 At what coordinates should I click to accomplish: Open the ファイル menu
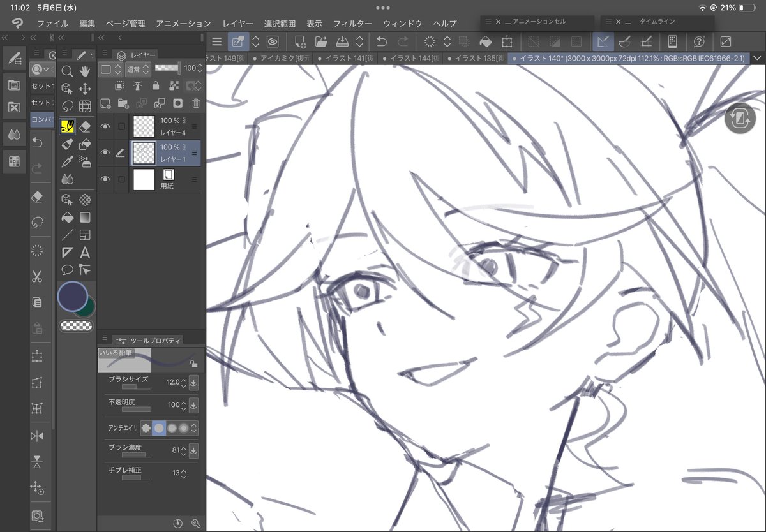pyautogui.click(x=53, y=24)
